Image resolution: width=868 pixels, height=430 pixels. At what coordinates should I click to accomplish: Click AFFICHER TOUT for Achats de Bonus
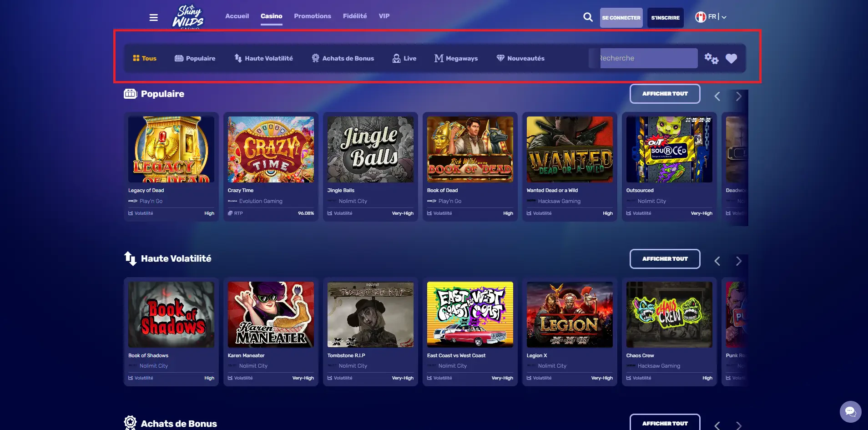(665, 422)
